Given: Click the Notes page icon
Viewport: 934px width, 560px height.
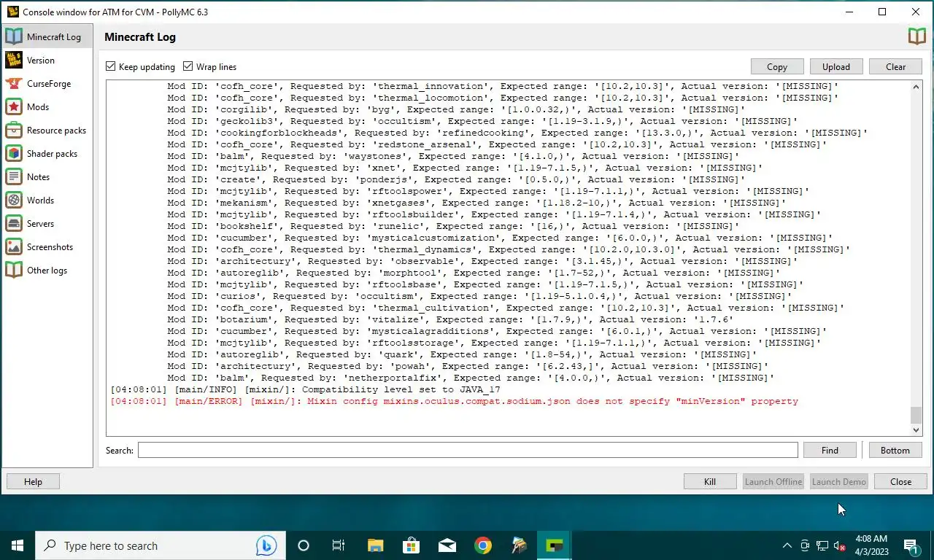Looking at the screenshot, I should [14, 177].
